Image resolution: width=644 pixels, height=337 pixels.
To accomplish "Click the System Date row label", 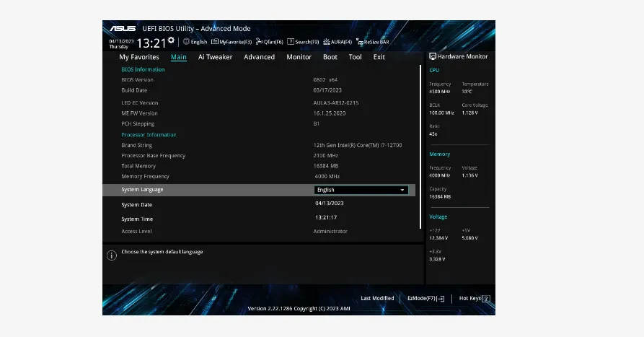I will pos(137,205).
